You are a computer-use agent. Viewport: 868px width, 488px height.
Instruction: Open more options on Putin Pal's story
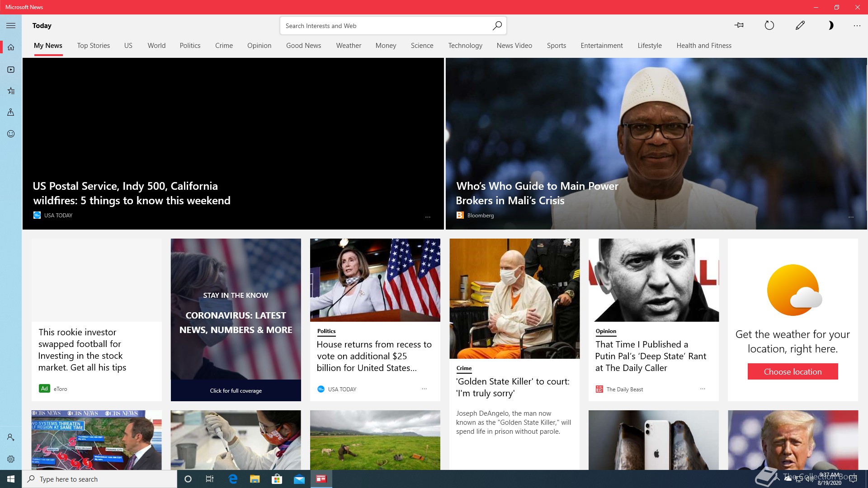[703, 389]
